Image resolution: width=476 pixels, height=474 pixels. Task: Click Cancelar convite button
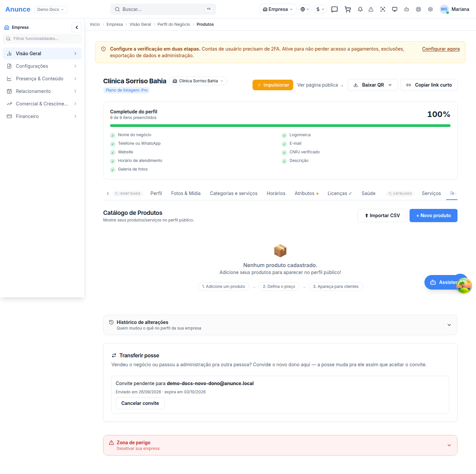coord(140,403)
